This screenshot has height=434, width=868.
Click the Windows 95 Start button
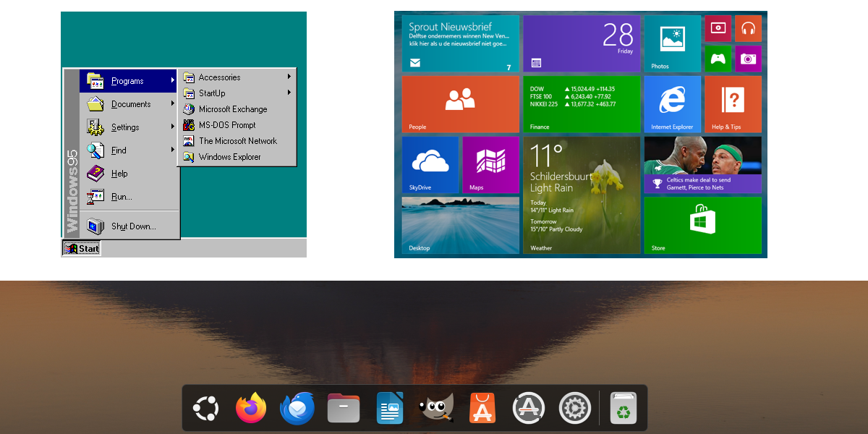coord(82,248)
